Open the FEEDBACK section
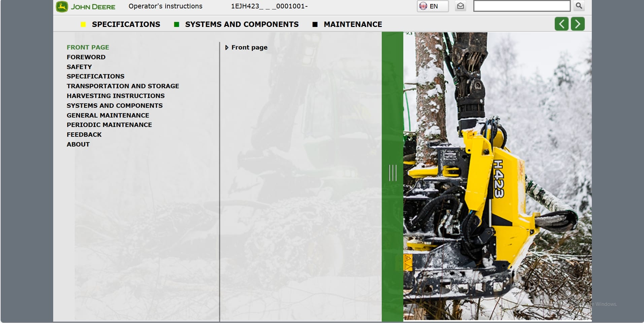The height and width of the screenshot is (323, 644). [84, 135]
